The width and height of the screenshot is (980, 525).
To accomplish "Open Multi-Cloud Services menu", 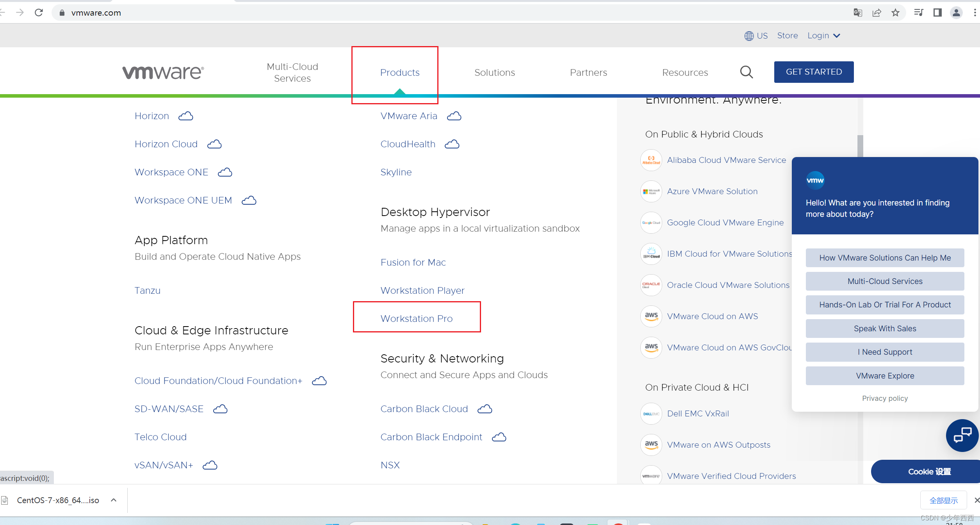I will [292, 73].
